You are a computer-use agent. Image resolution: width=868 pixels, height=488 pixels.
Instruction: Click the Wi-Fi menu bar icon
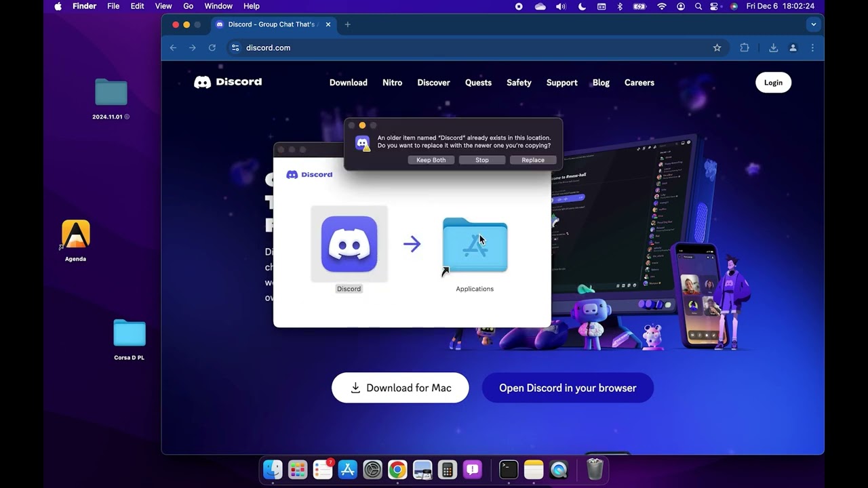tap(662, 6)
